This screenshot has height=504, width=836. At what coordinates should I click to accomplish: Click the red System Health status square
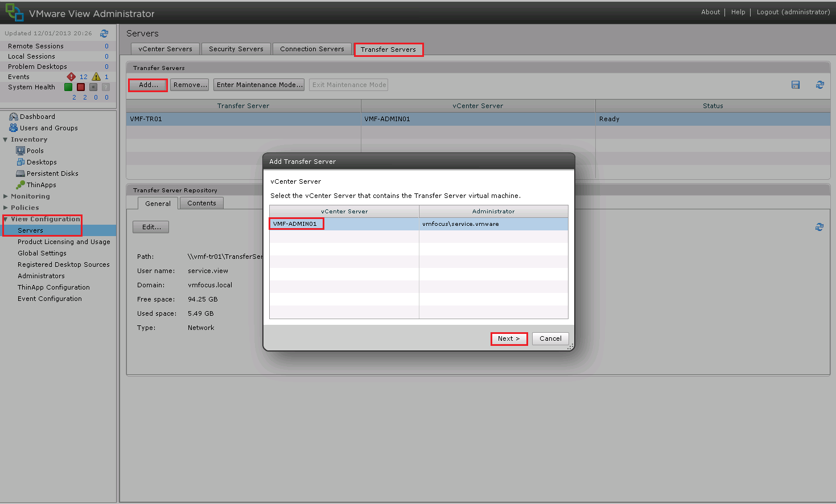tap(81, 87)
